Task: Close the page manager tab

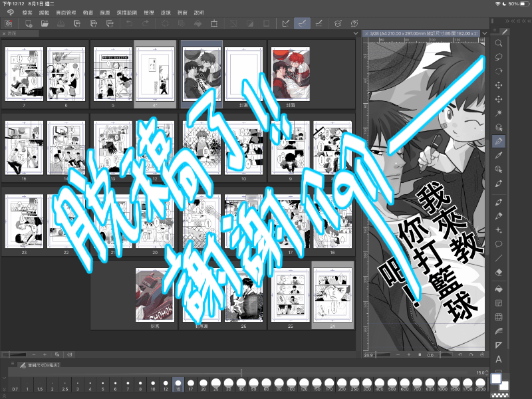Action: 4,34
